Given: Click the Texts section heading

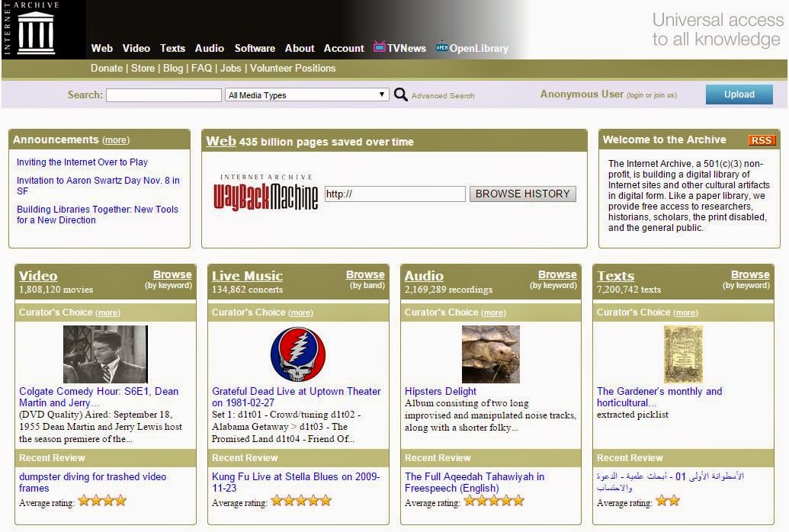Looking at the screenshot, I should tap(615, 276).
